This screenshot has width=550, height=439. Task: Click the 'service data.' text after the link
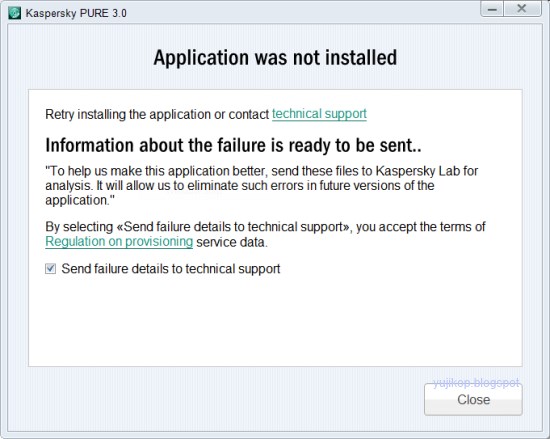click(232, 242)
